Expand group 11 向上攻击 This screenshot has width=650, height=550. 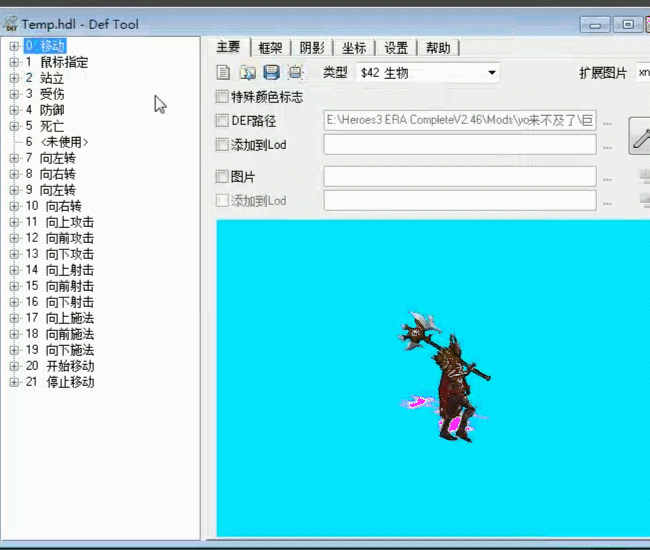click(x=14, y=222)
